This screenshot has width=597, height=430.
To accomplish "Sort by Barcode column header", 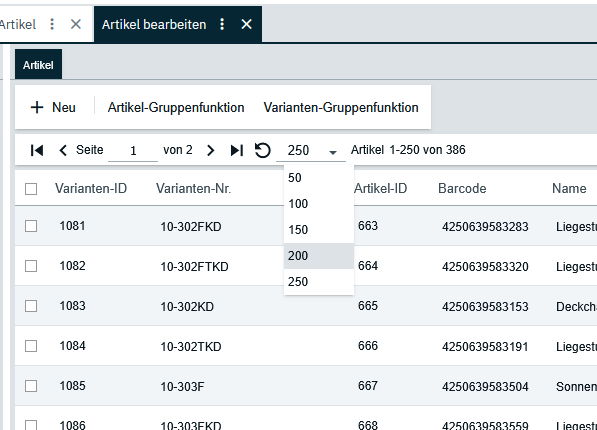I will point(462,189).
